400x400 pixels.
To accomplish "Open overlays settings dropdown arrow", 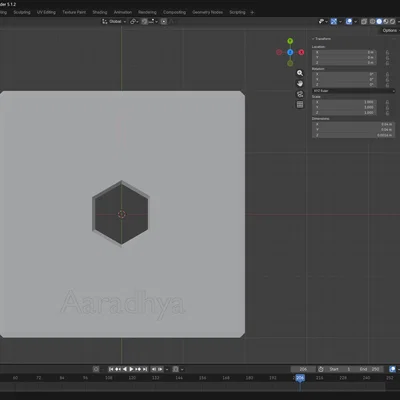I will [x=356, y=21].
